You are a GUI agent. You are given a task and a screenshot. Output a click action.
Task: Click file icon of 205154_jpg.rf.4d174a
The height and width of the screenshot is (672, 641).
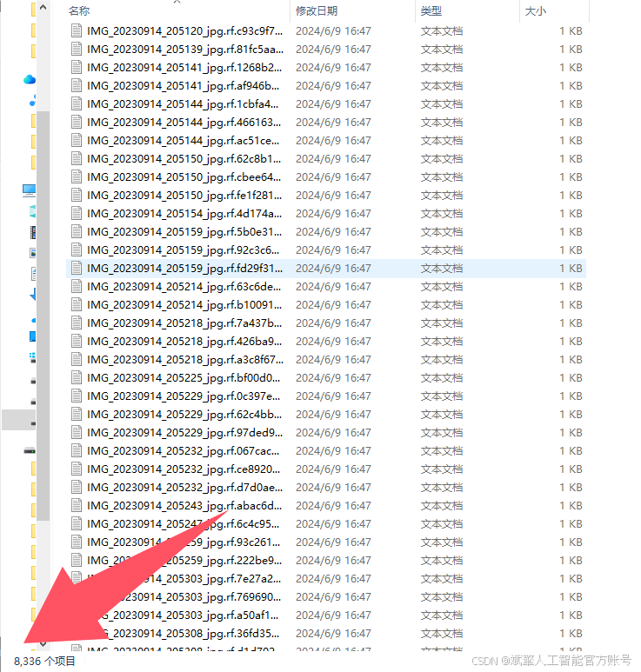[77, 214]
